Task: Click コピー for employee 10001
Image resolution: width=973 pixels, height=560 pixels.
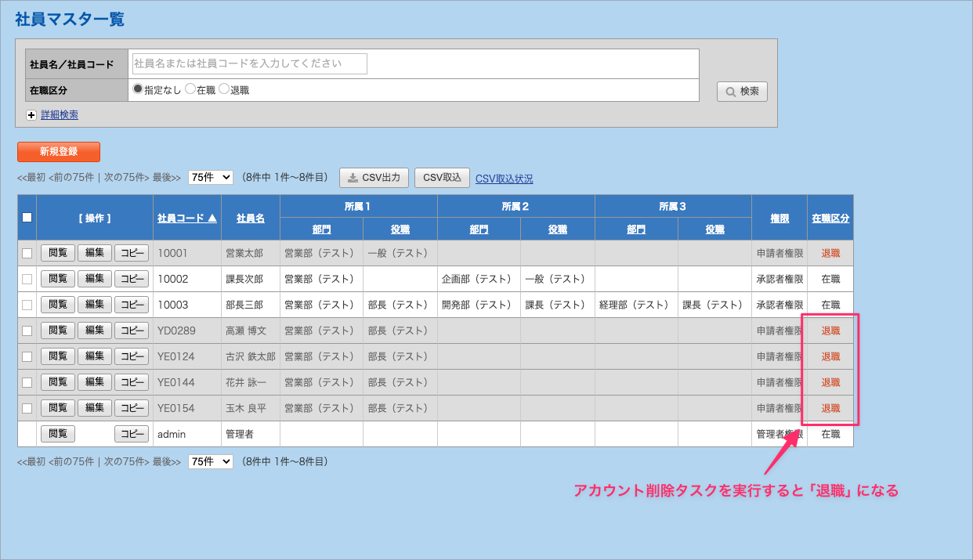Action: tap(132, 253)
